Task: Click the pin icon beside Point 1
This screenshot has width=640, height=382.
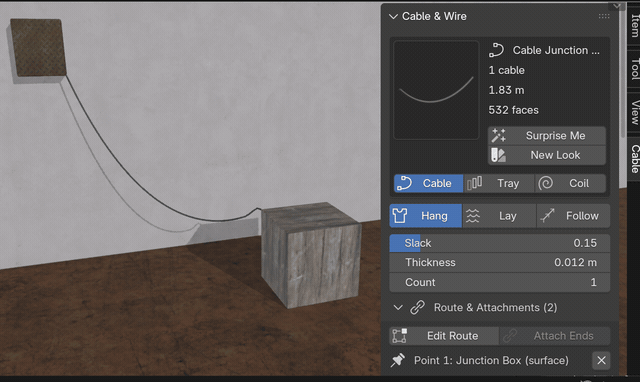Action: click(398, 360)
